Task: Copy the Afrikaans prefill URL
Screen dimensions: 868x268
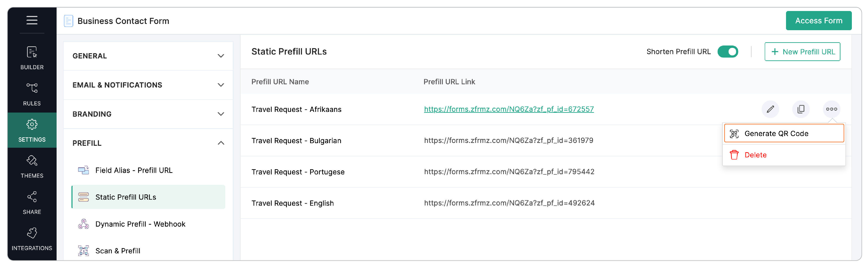Action: coord(801,109)
